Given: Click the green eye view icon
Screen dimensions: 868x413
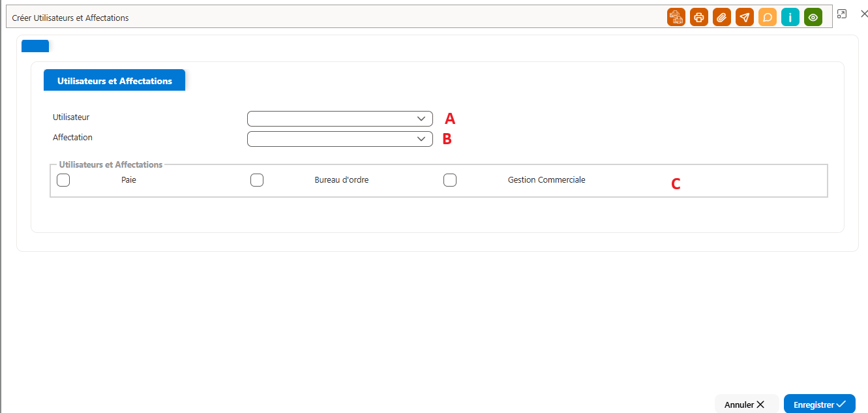Looking at the screenshot, I should click(x=813, y=18).
